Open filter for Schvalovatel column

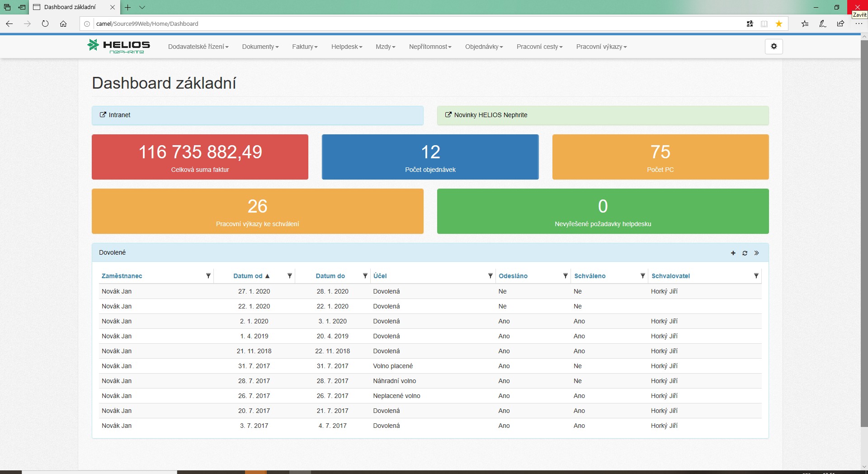(756, 276)
